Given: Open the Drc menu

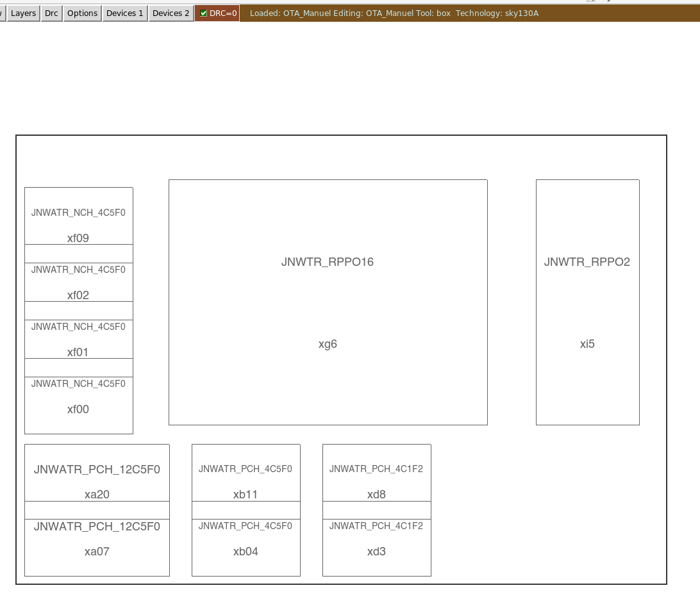Looking at the screenshot, I should click(x=51, y=13).
